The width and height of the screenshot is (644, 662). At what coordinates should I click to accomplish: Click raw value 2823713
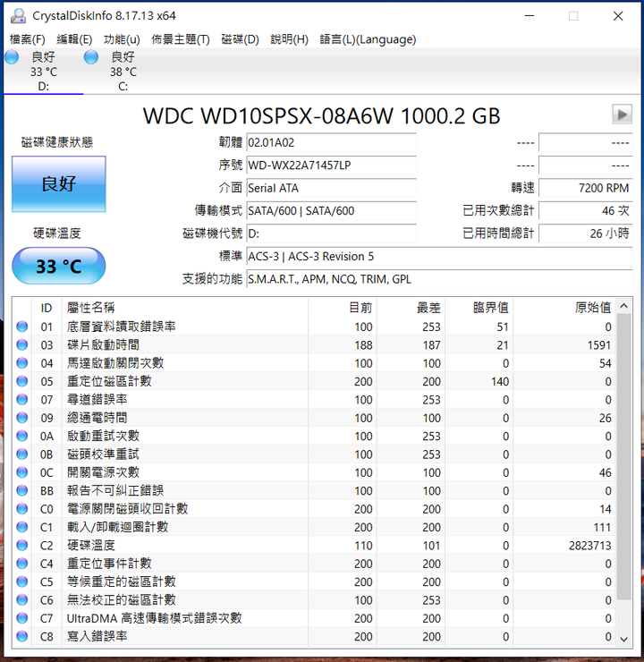(x=589, y=546)
